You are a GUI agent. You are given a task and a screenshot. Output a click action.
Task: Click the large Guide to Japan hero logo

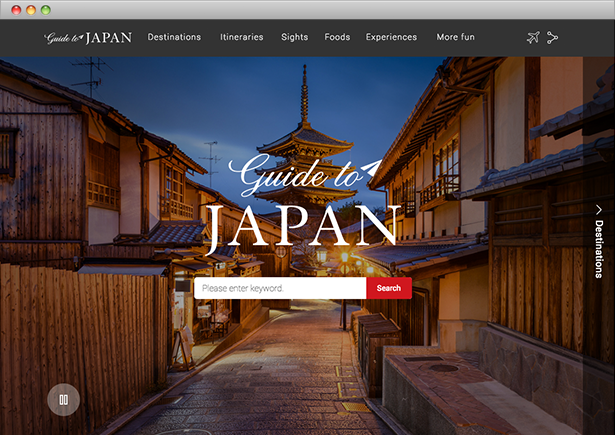click(303, 204)
